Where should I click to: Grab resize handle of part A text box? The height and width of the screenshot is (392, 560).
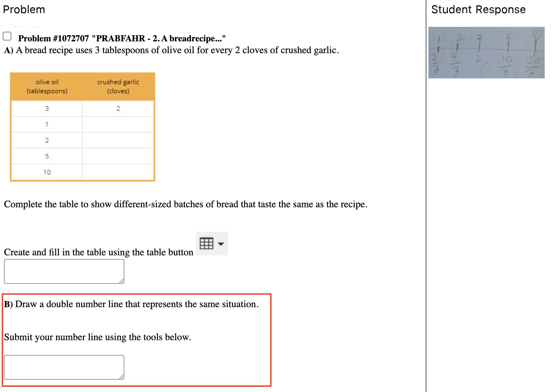pos(122,281)
